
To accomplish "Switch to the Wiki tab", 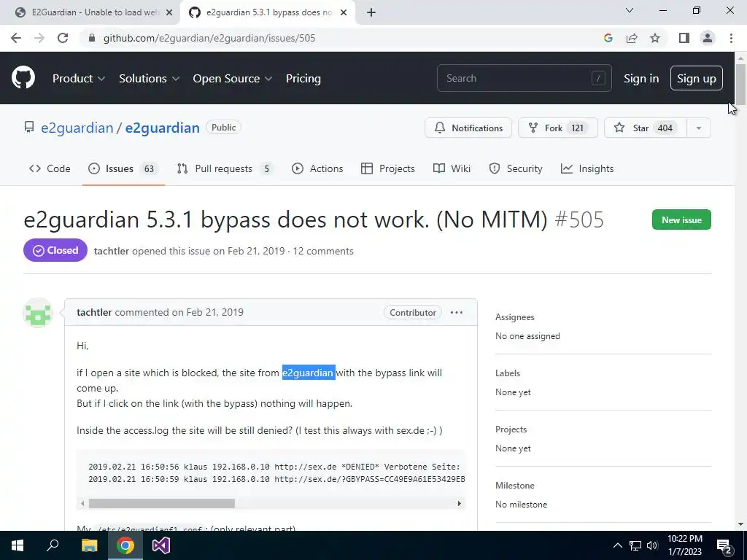I will click(452, 168).
